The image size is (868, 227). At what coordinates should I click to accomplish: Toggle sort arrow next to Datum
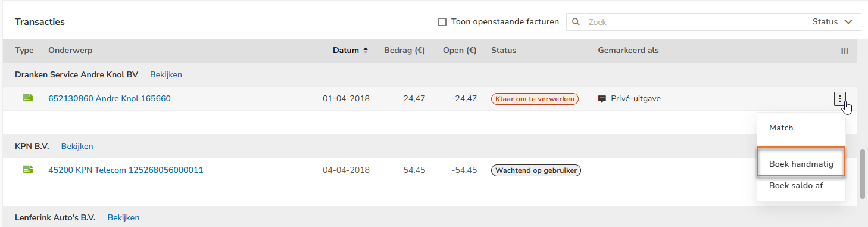click(366, 50)
